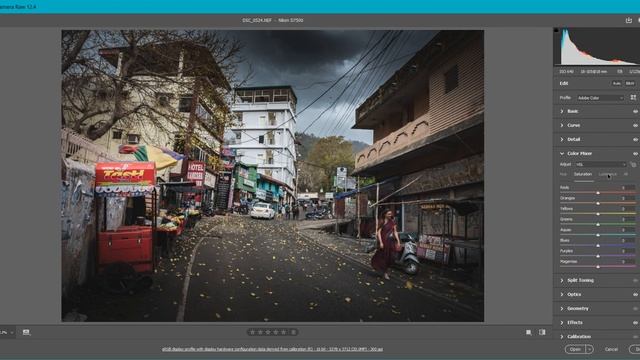This screenshot has height=360, width=640.
Task: Click the Oranges saturation slider handle
Action: (598, 203)
